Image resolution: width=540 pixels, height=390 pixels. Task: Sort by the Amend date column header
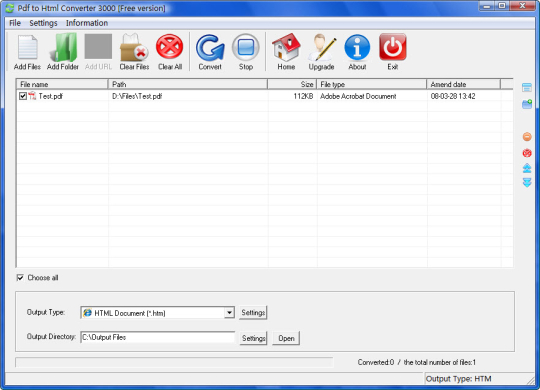464,84
